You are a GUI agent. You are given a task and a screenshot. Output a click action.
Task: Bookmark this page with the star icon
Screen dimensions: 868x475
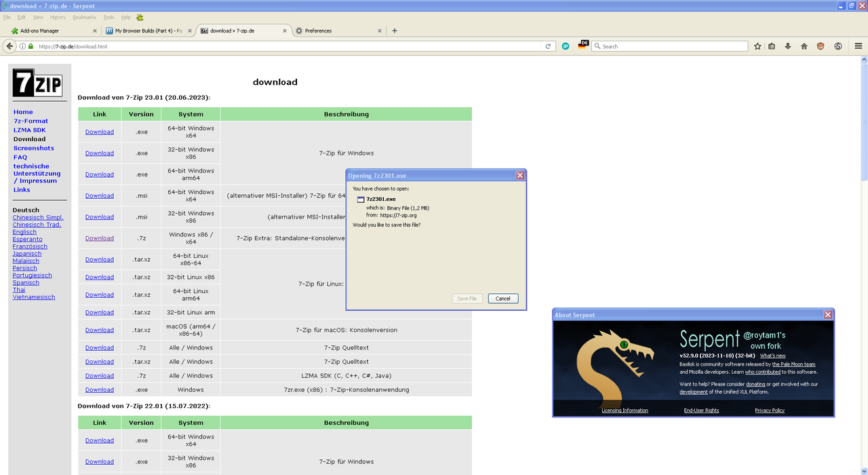click(x=757, y=46)
